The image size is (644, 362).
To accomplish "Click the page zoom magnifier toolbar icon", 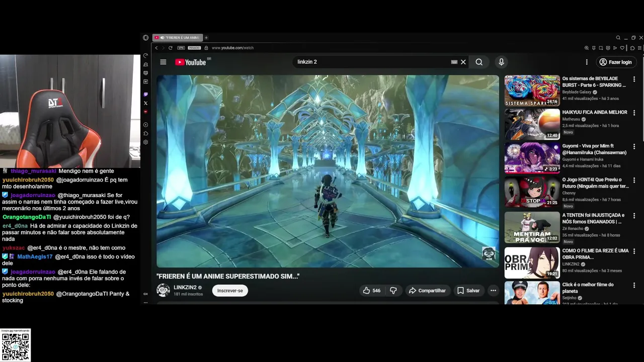I will tap(587, 48).
